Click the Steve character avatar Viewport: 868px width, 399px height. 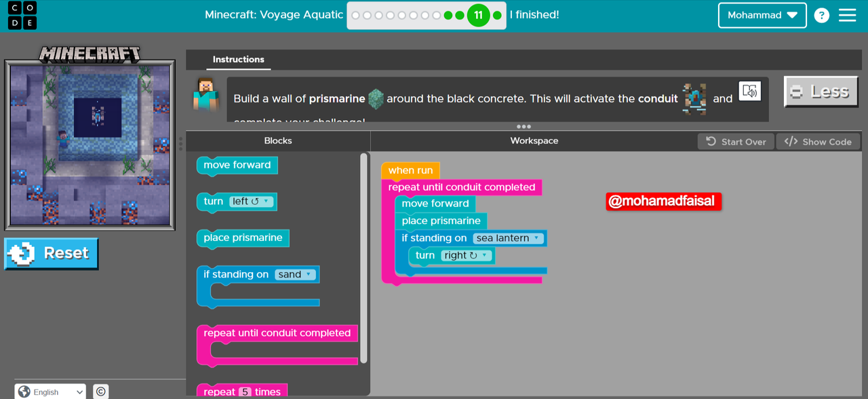coord(205,94)
